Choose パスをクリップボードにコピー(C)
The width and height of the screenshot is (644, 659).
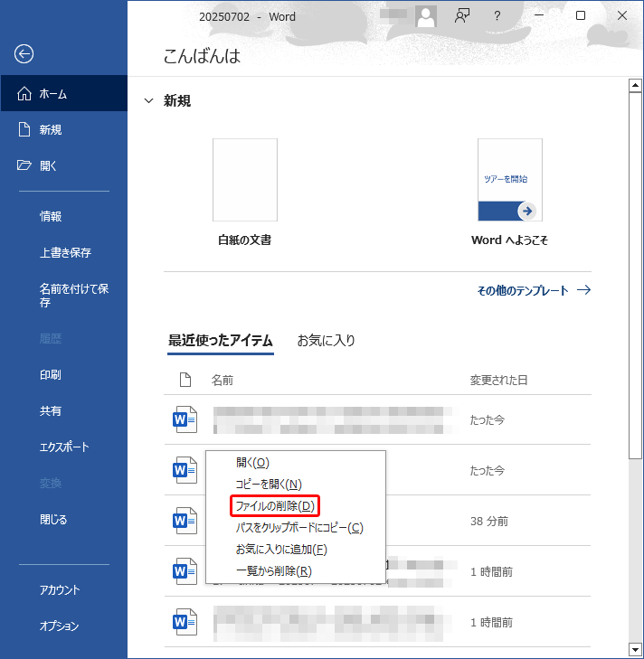point(296,527)
